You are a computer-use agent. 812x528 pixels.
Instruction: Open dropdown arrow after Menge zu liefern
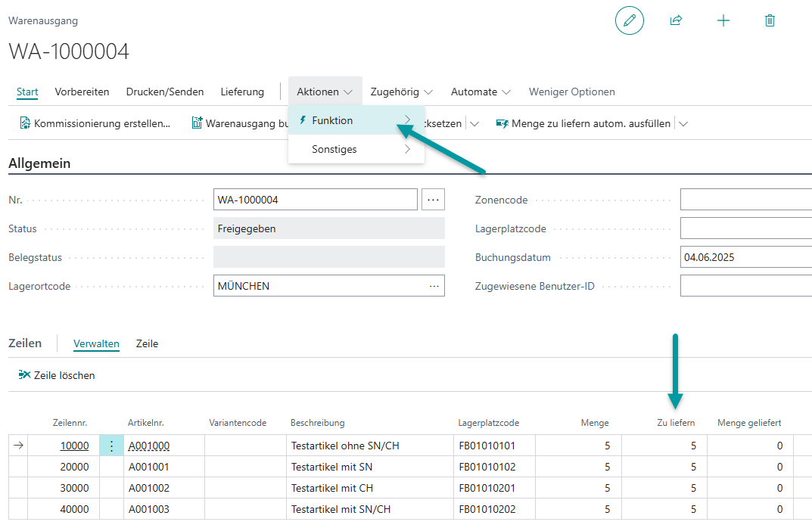click(x=683, y=123)
